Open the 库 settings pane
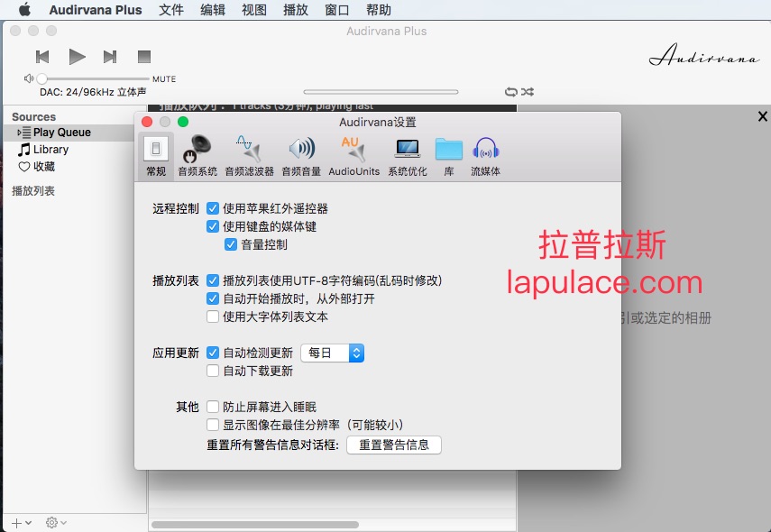 click(x=448, y=155)
